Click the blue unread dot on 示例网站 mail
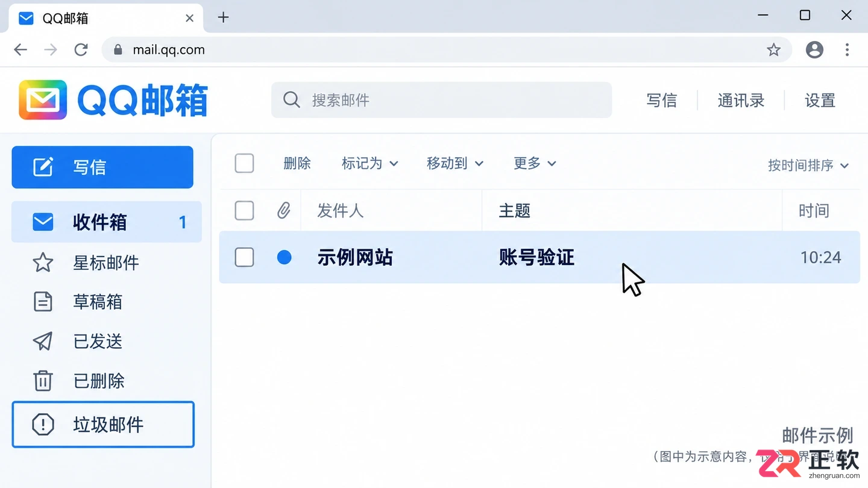The height and width of the screenshot is (488, 868). pyautogui.click(x=284, y=257)
